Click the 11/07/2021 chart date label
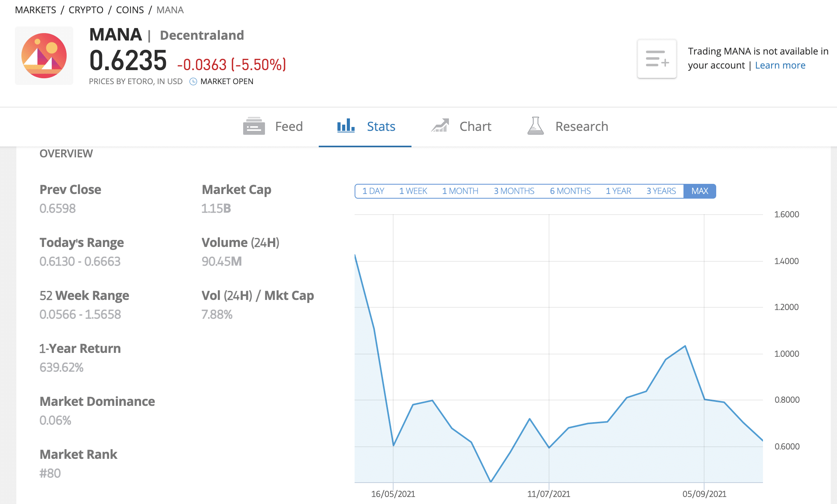This screenshot has height=504, width=837. 549,494
